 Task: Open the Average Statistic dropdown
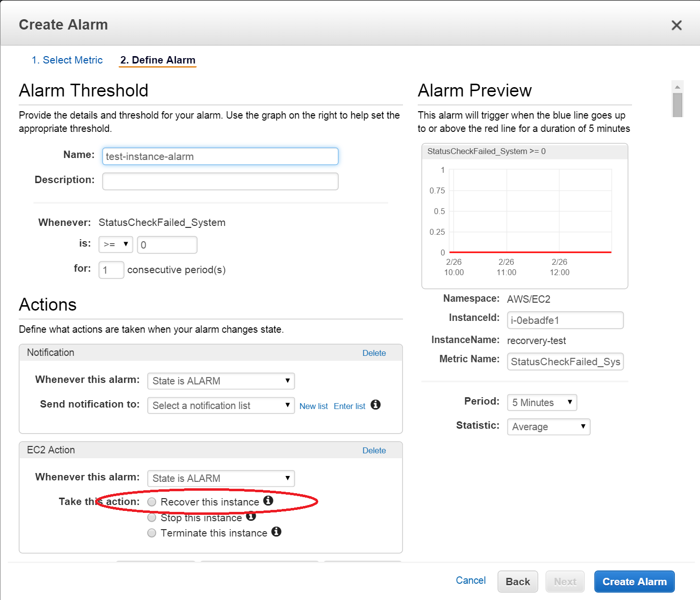[x=548, y=426]
